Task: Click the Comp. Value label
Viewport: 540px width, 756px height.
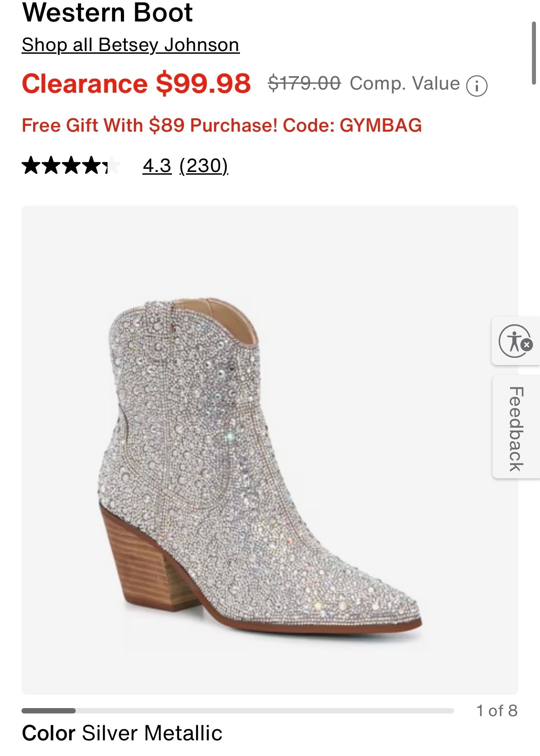Action: 404,84
